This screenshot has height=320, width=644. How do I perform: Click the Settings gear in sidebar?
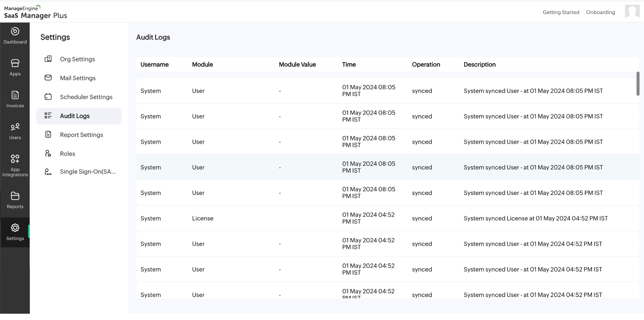[15, 232]
